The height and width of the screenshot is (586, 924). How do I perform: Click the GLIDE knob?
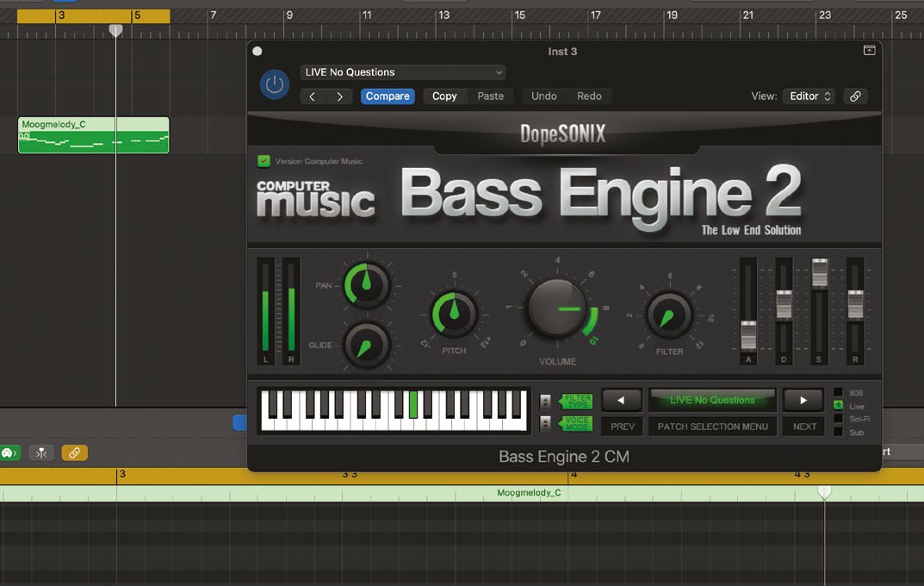pyautogui.click(x=367, y=346)
